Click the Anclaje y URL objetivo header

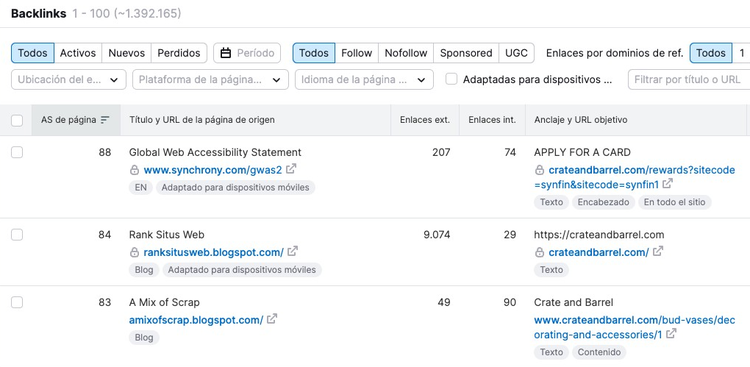tap(636, 120)
